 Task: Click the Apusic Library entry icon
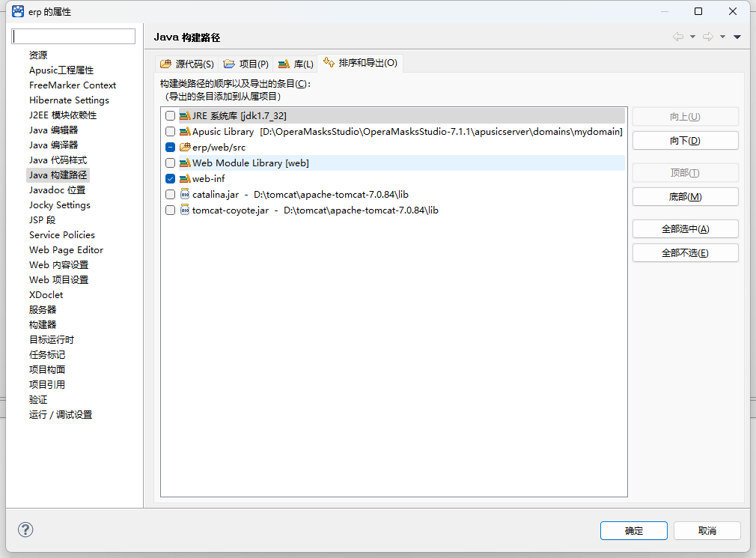click(x=185, y=132)
